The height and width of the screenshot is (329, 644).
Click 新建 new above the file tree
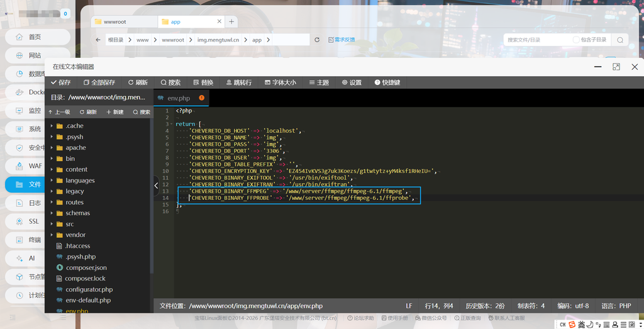115,112
